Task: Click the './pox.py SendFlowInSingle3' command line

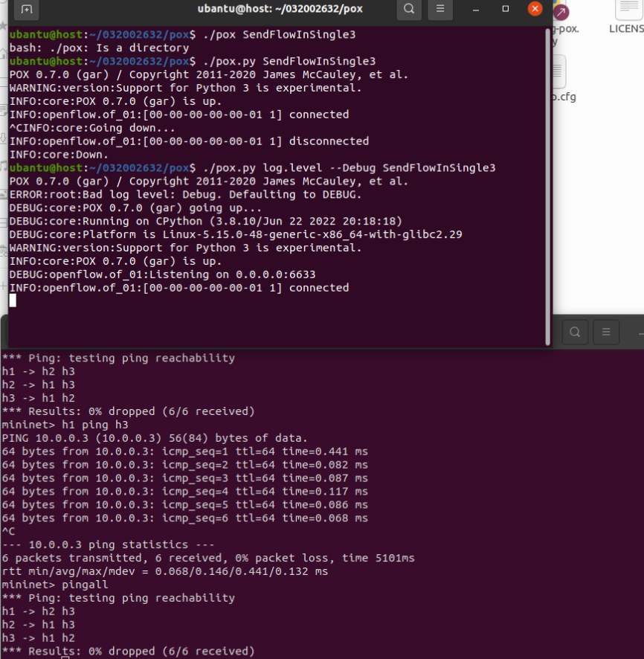Action: tap(193, 61)
